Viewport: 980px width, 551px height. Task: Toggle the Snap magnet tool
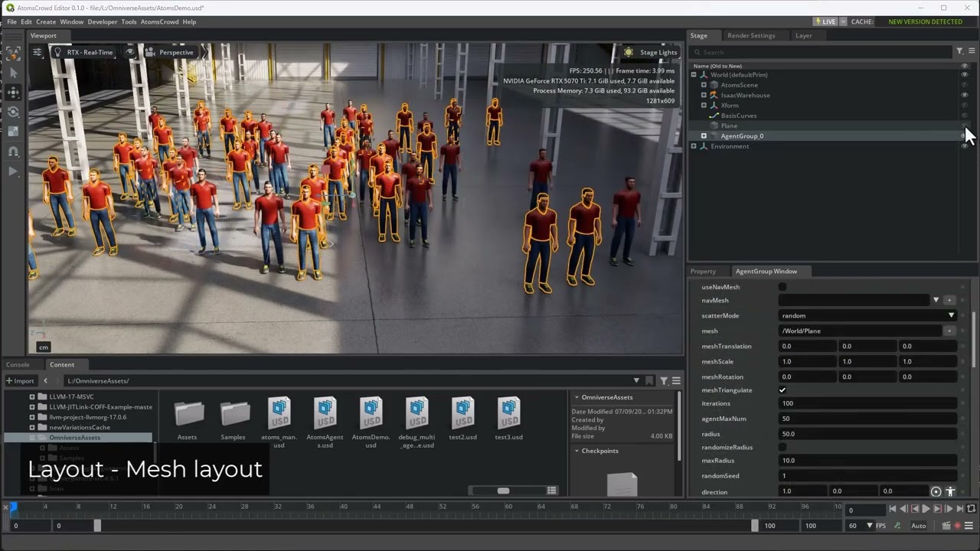tap(13, 152)
